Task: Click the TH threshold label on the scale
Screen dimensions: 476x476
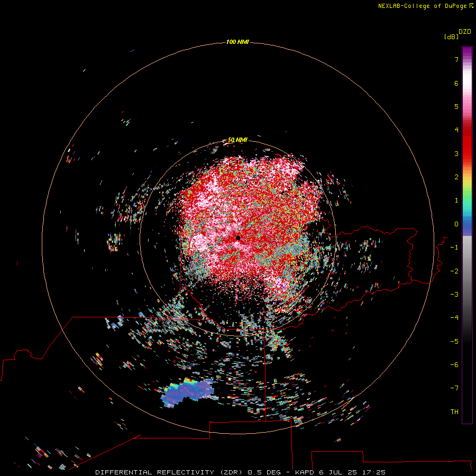Action: (x=454, y=412)
